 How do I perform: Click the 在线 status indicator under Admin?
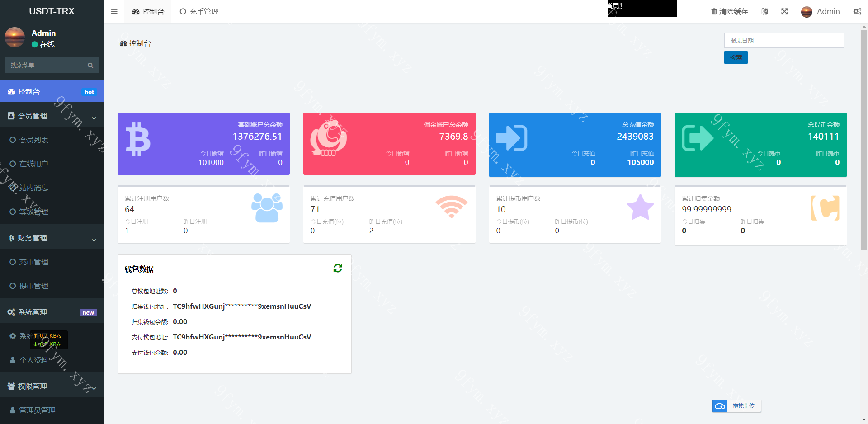(x=43, y=44)
